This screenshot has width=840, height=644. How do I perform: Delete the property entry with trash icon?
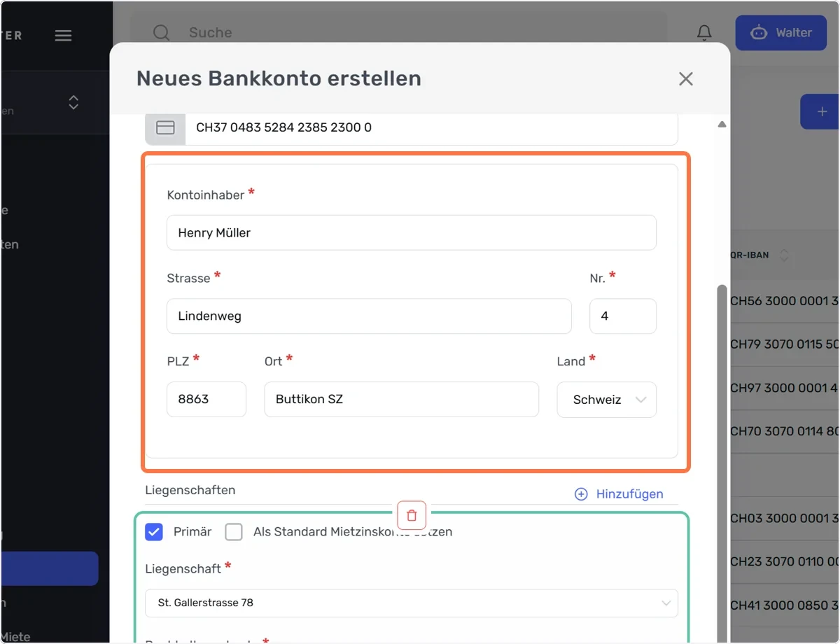pos(412,516)
